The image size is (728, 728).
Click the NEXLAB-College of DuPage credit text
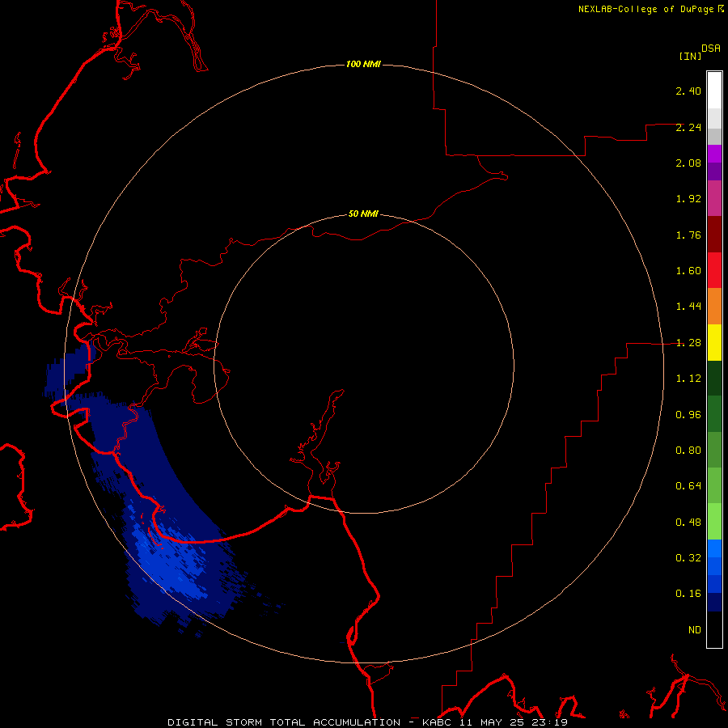pos(645,9)
